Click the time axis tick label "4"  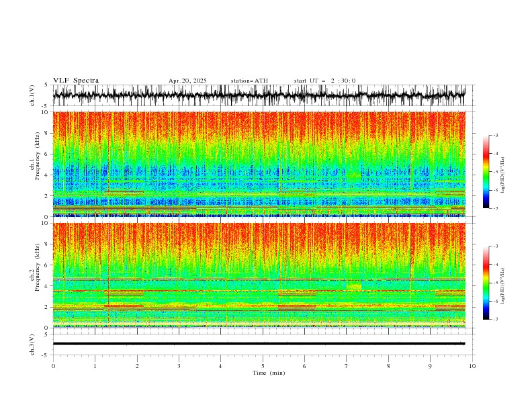(x=220, y=366)
